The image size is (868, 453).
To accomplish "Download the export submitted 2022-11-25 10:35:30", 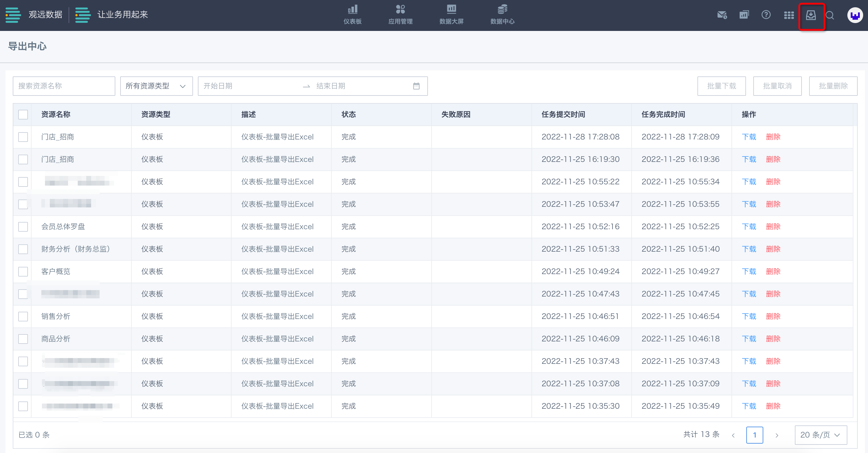I will click(749, 406).
